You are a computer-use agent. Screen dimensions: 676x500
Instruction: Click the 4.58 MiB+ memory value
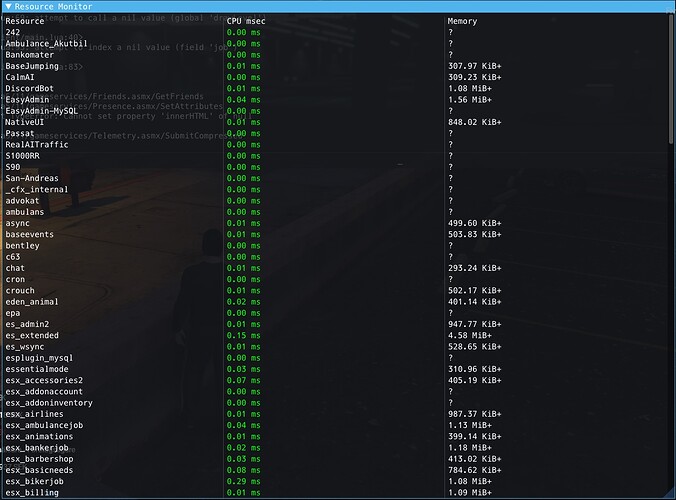[x=470, y=335]
